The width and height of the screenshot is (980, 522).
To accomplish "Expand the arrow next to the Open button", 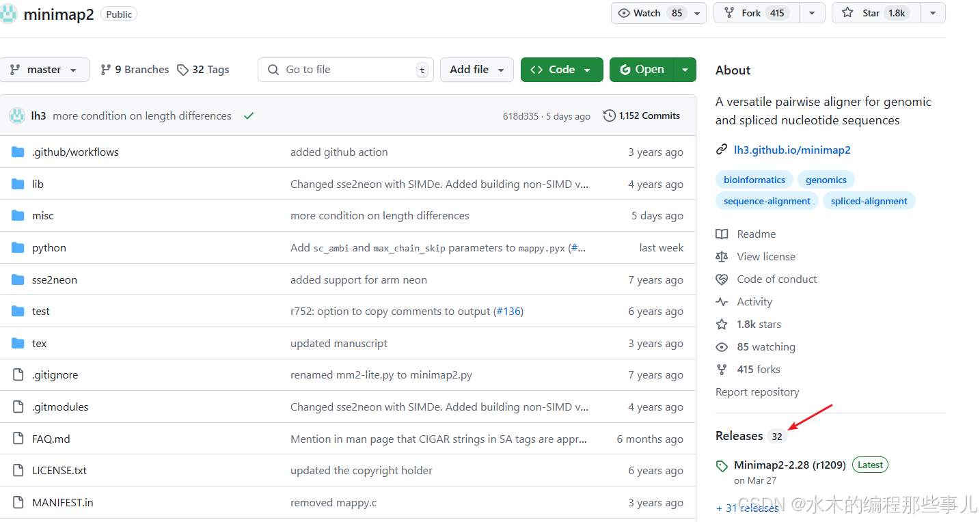I will click(x=685, y=70).
